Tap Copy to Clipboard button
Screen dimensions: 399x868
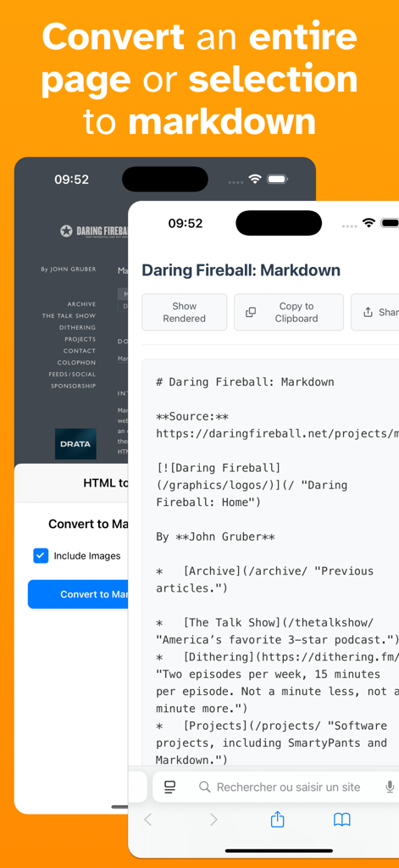pos(289,312)
